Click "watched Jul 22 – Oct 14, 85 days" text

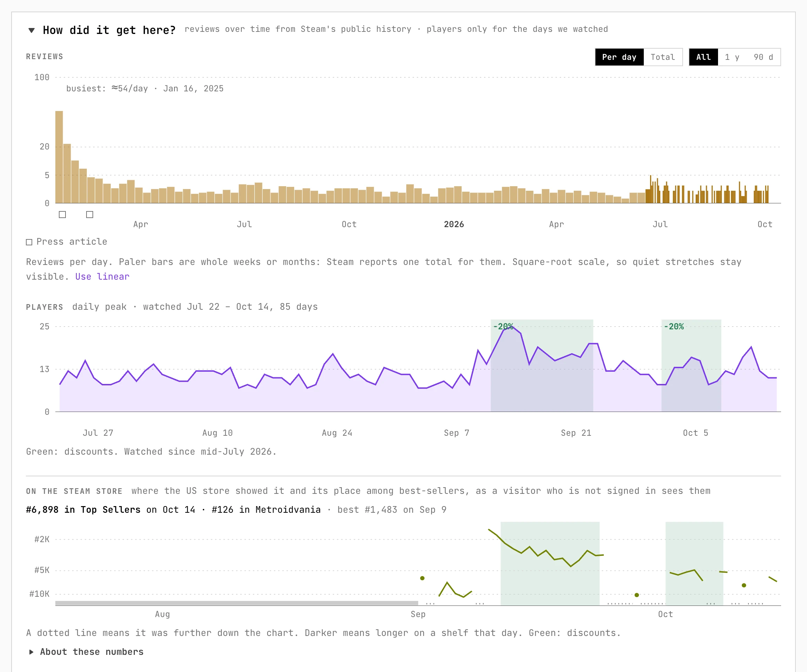(230, 307)
